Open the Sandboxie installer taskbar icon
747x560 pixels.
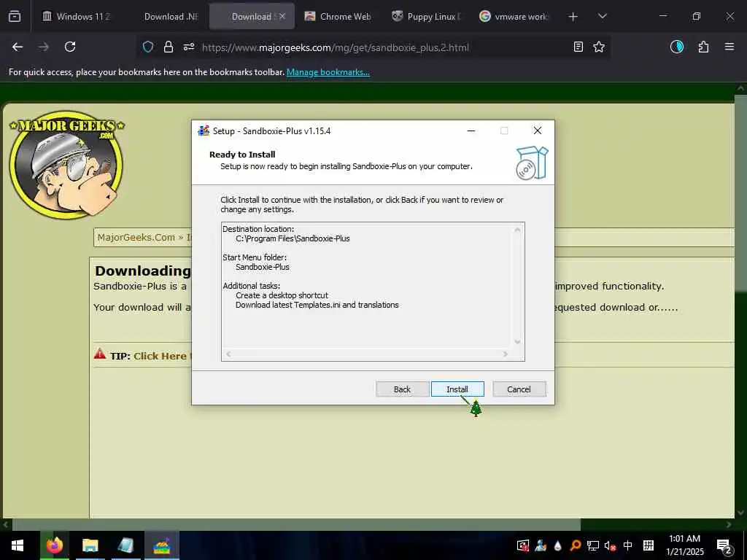click(x=162, y=545)
